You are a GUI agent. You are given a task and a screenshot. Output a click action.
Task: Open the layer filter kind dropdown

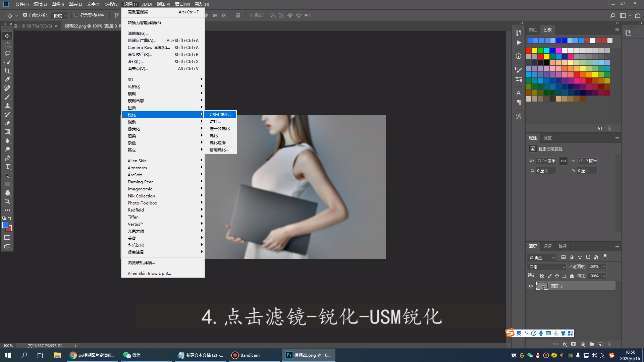(x=543, y=257)
